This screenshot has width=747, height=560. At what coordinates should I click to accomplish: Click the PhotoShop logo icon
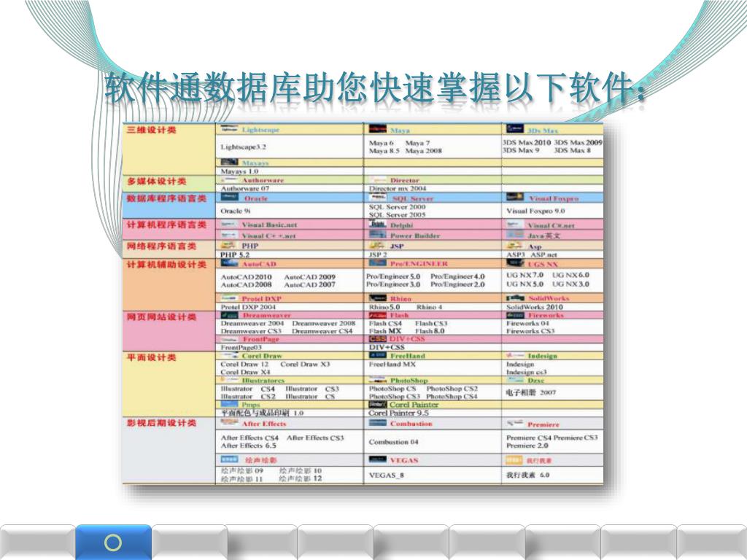coord(378,380)
